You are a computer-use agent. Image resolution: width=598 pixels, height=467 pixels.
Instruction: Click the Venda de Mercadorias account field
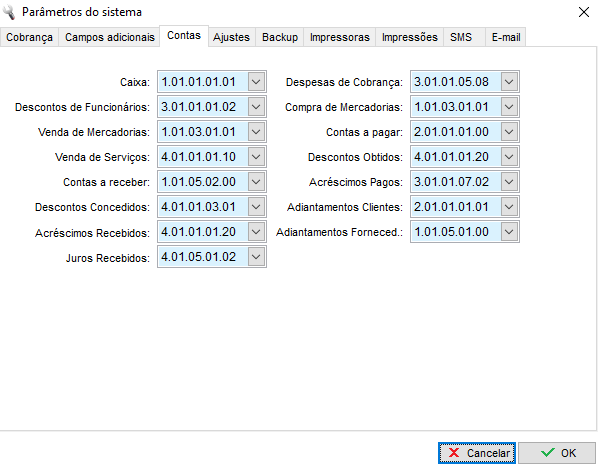point(212,132)
